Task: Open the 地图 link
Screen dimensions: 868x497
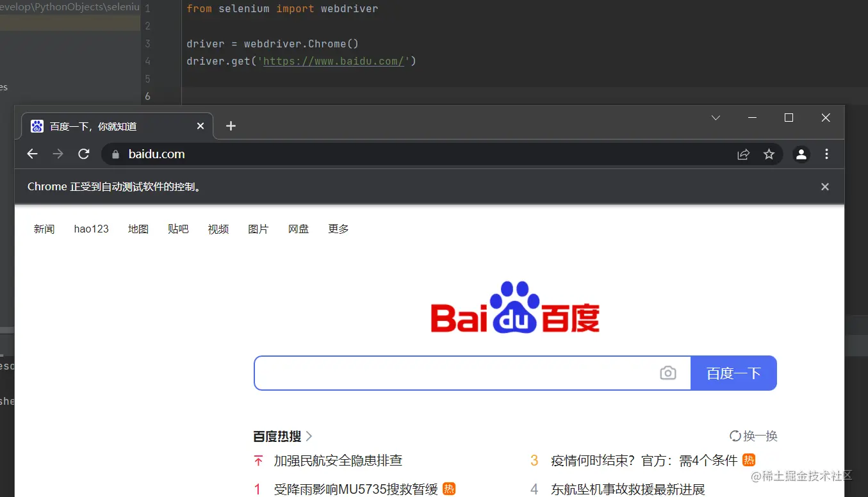Action: pyautogui.click(x=138, y=229)
